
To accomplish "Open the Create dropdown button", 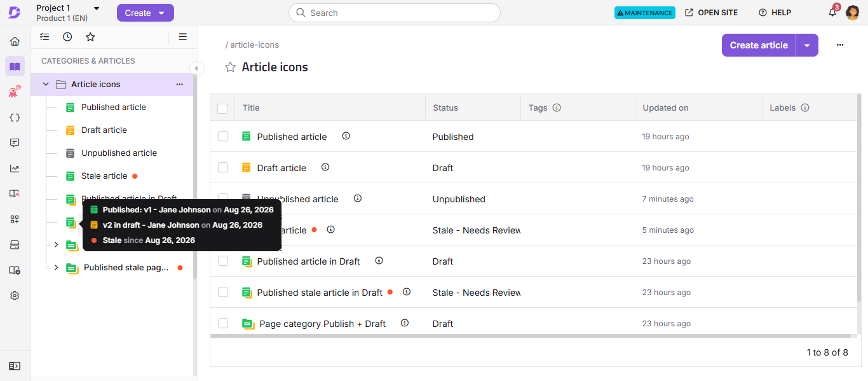I will tap(145, 13).
